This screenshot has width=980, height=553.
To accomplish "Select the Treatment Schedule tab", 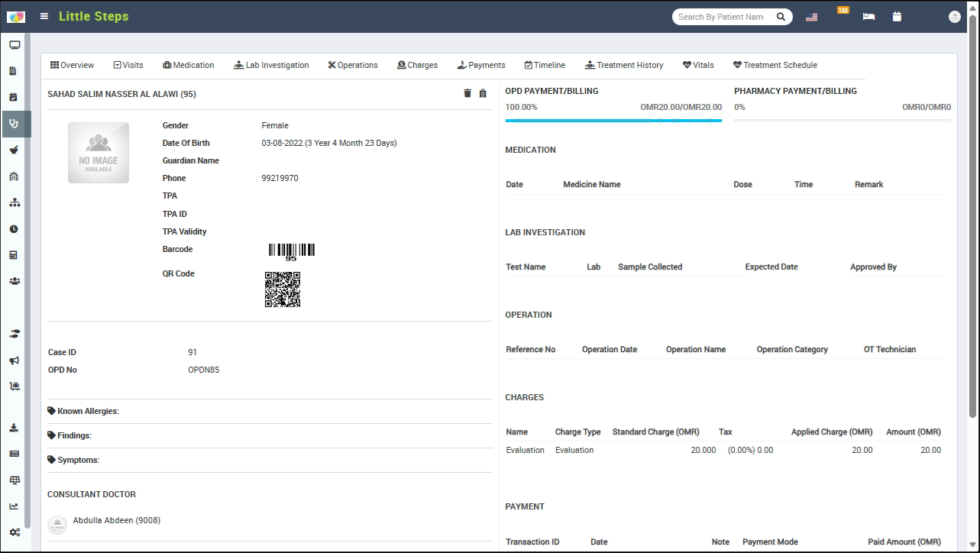I will pos(775,65).
